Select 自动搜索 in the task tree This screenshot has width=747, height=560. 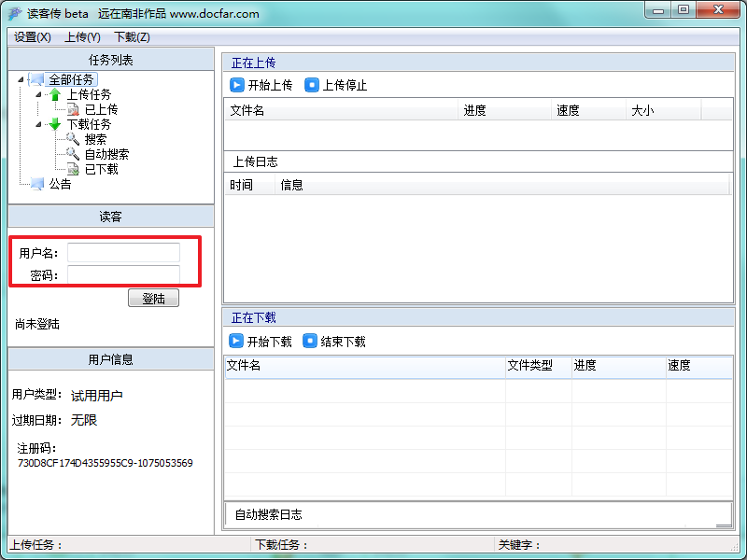106,154
